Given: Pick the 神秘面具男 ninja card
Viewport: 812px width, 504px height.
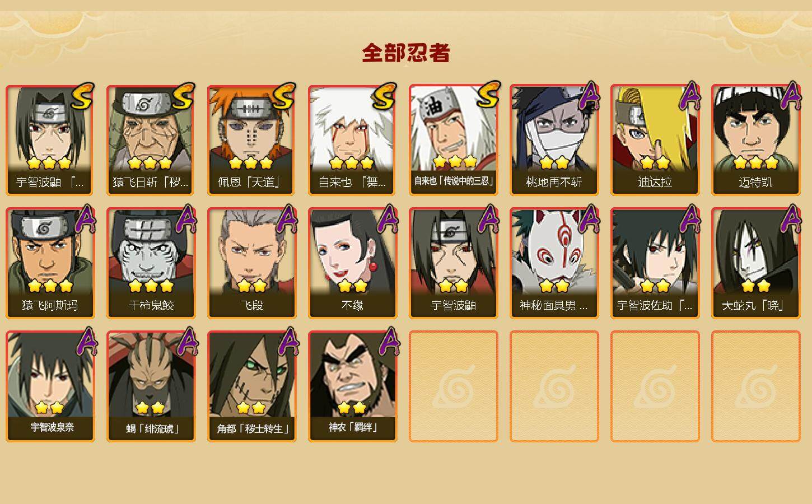Looking at the screenshot, I should point(554,263).
